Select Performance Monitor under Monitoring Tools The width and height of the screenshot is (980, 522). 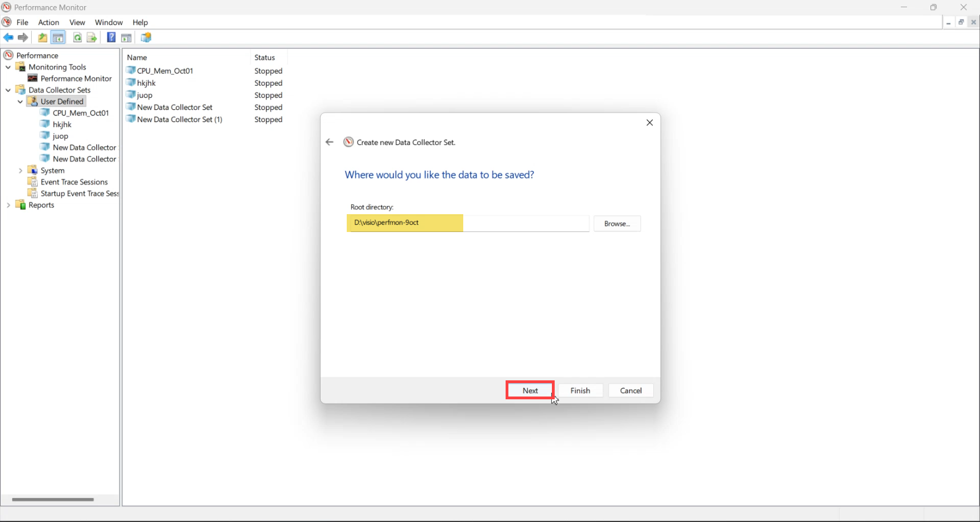tap(76, 79)
